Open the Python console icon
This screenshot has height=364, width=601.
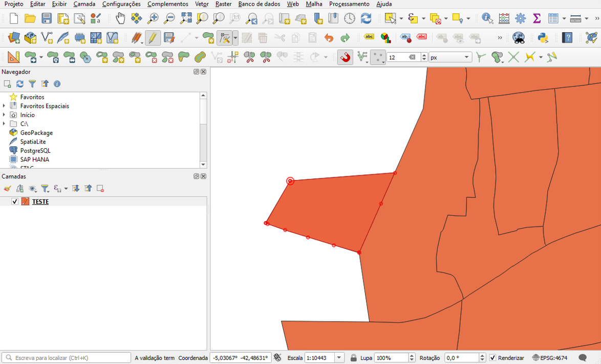click(543, 38)
